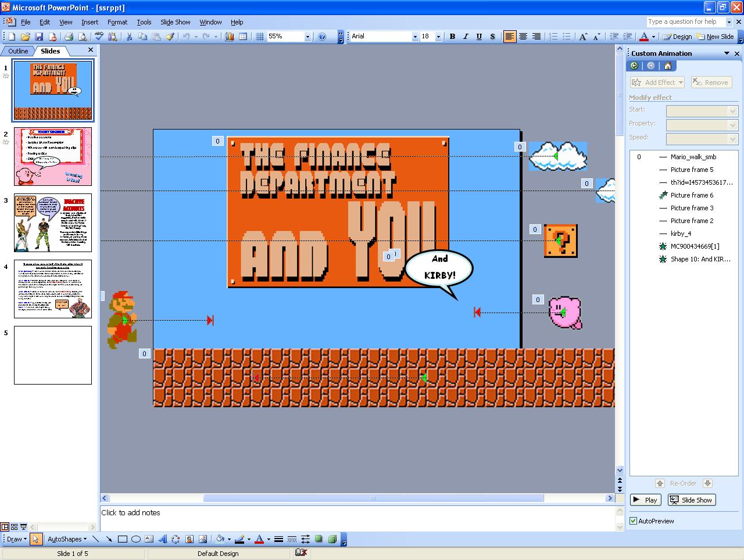The image size is (744, 560).
Task: Open the AutoShapes dropdown
Action: click(67, 539)
